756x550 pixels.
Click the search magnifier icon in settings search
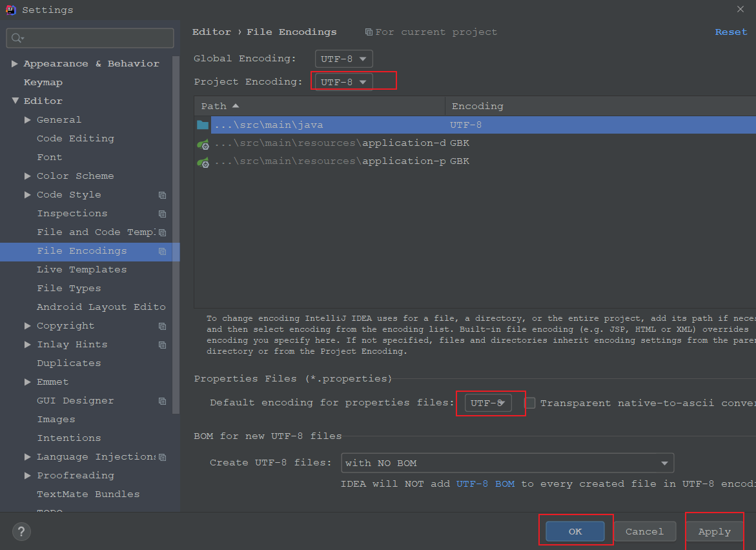click(x=18, y=38)
